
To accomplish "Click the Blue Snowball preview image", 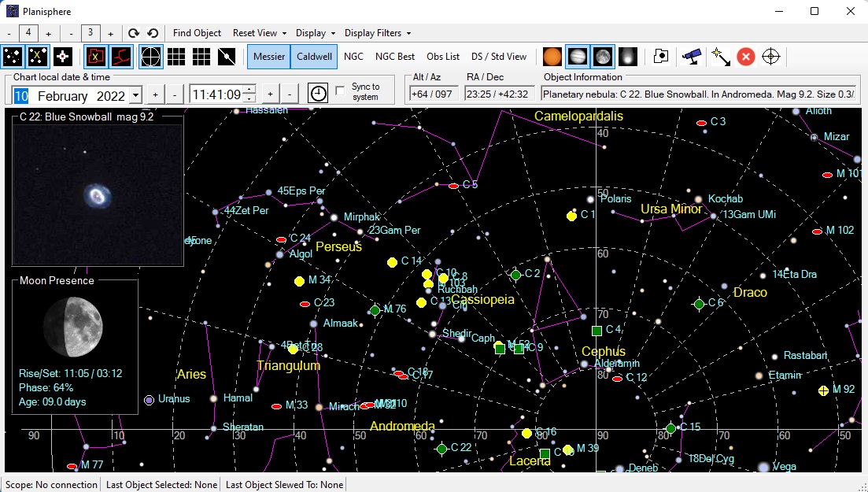I will 98,194.
